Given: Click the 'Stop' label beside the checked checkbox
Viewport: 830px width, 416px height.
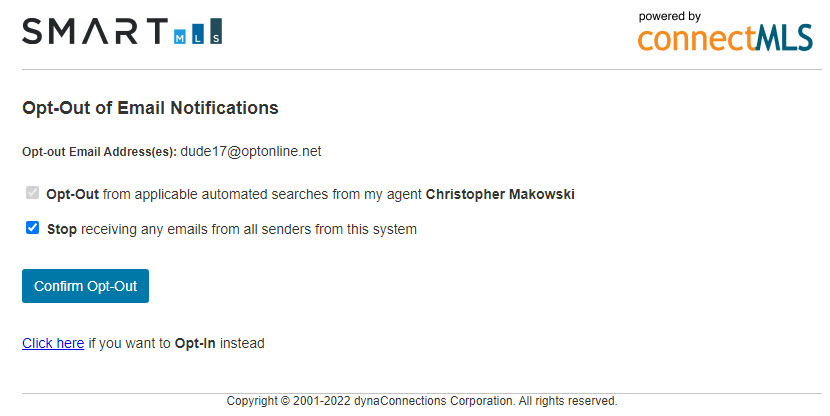Looking at the screenshot, I should tap(62, 229).
